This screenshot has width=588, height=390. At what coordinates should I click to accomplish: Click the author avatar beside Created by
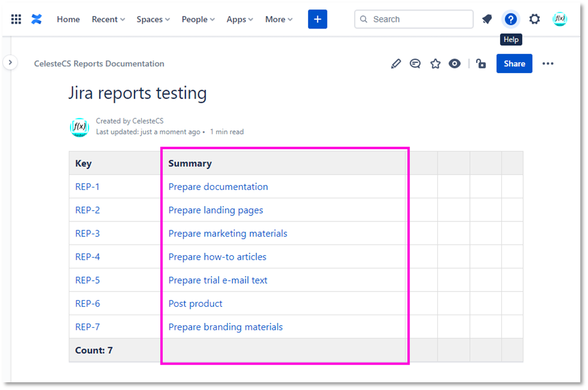pos(80,128)
